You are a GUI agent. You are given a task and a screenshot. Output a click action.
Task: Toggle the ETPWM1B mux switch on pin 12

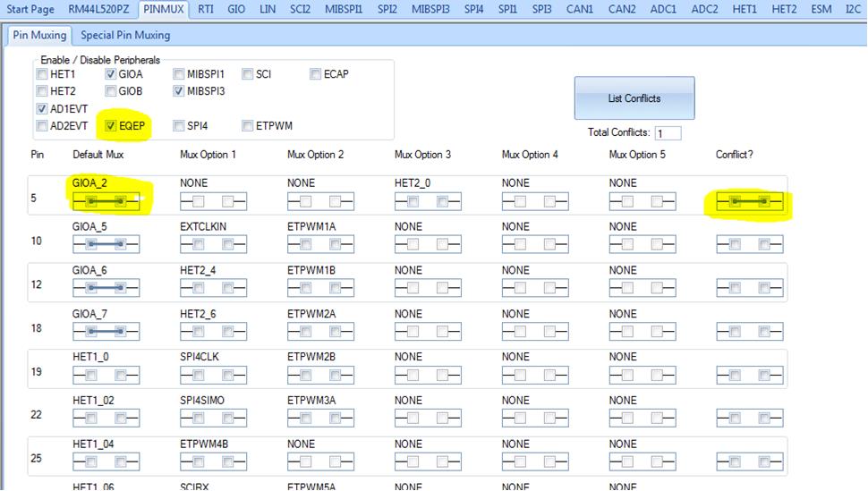[320, 288]
